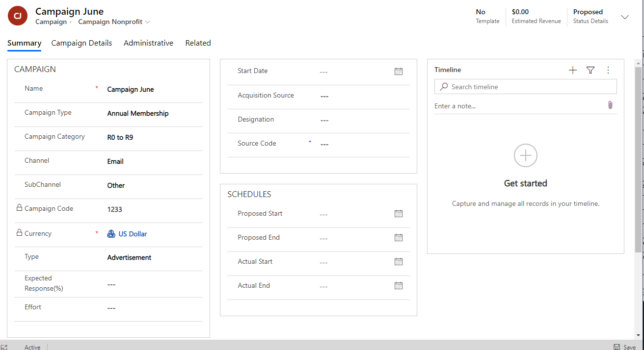Switch to the Administrative tab
This screenshot has height=350, width=644.
coord(148,43)
